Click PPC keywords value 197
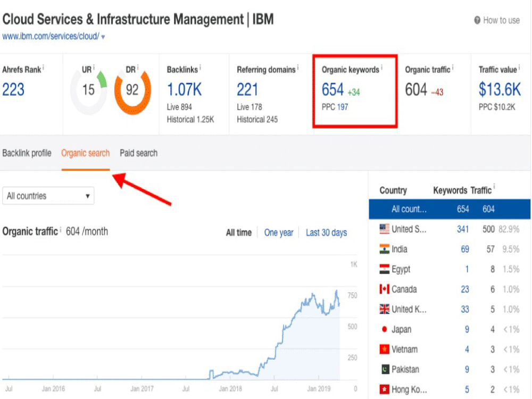Viewport: 532px width, 399px height. point(342,107)
